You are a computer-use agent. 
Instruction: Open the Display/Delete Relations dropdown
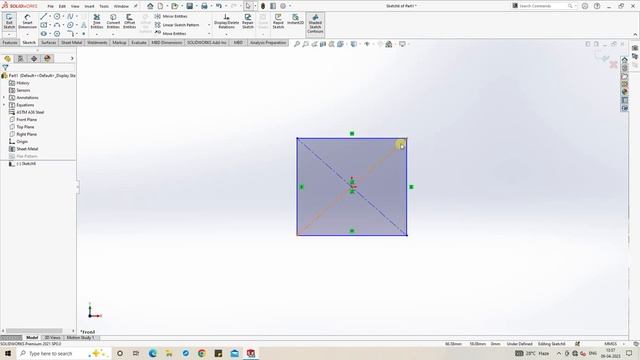[x=227, y=34]
